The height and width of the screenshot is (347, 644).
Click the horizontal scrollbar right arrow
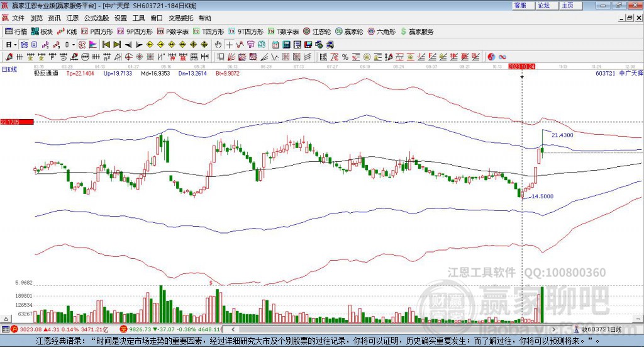coord(553,329)
